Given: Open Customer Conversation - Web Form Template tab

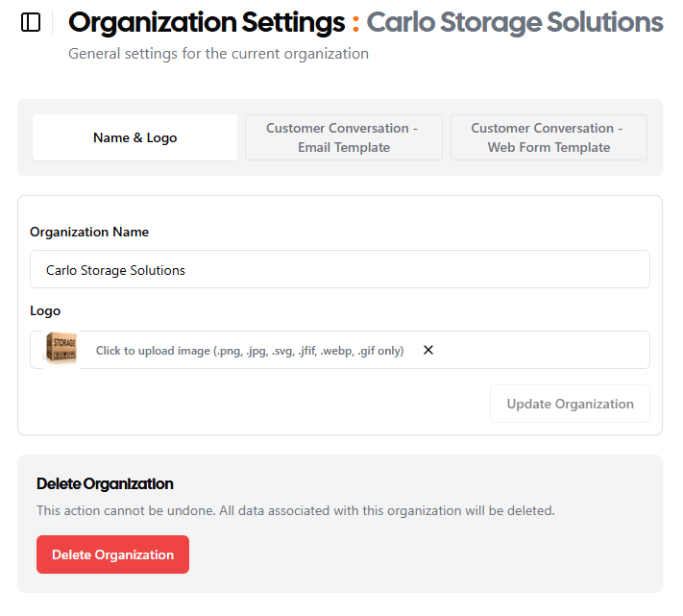Looking at the screenshot, I should [x=549, y=137].
